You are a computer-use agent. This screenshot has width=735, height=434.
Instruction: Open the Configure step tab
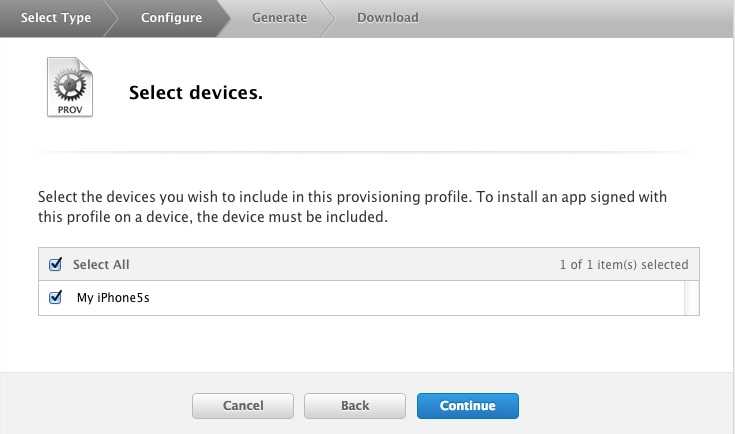[171, 18]
